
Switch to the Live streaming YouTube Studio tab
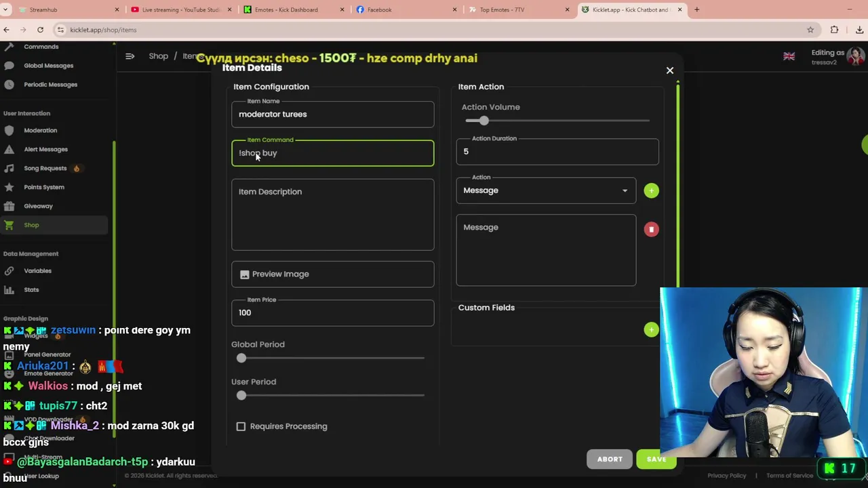click(x=180, y=9)
